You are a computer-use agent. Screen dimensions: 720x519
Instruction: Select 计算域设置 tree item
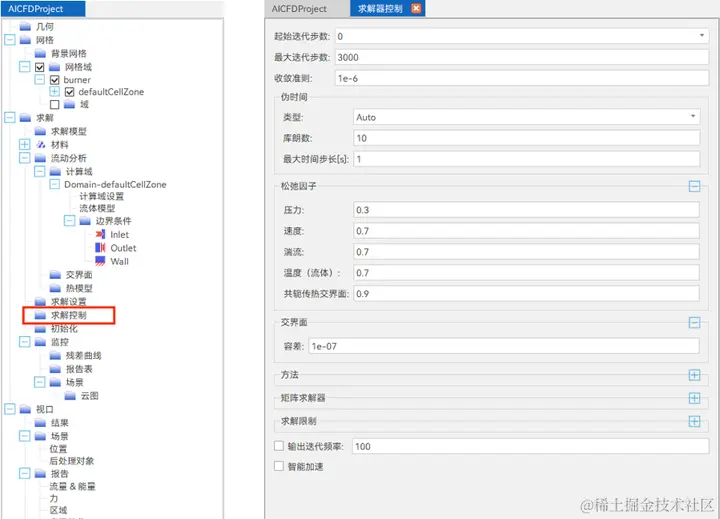coord(101,196)
